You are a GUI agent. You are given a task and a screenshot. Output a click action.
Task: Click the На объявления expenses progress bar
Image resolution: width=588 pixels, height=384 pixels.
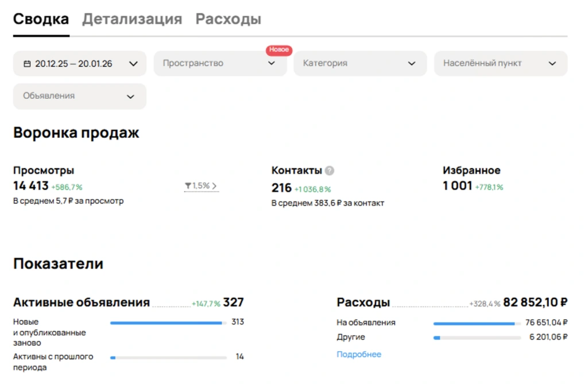[477, 324]
